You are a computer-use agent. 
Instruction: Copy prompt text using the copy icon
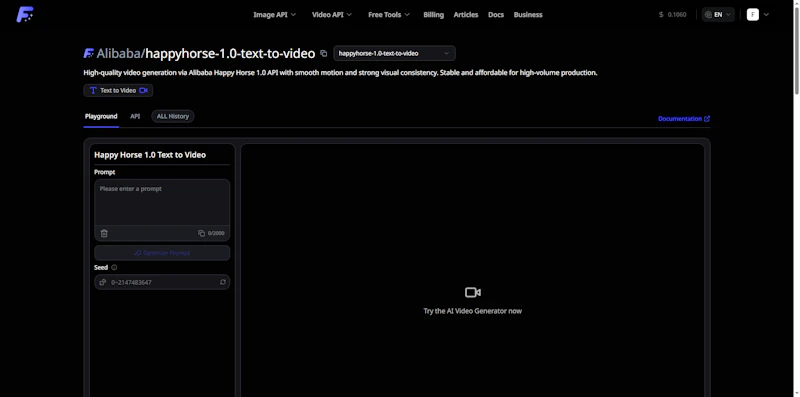pyautogui.click(x=202, y=233)
